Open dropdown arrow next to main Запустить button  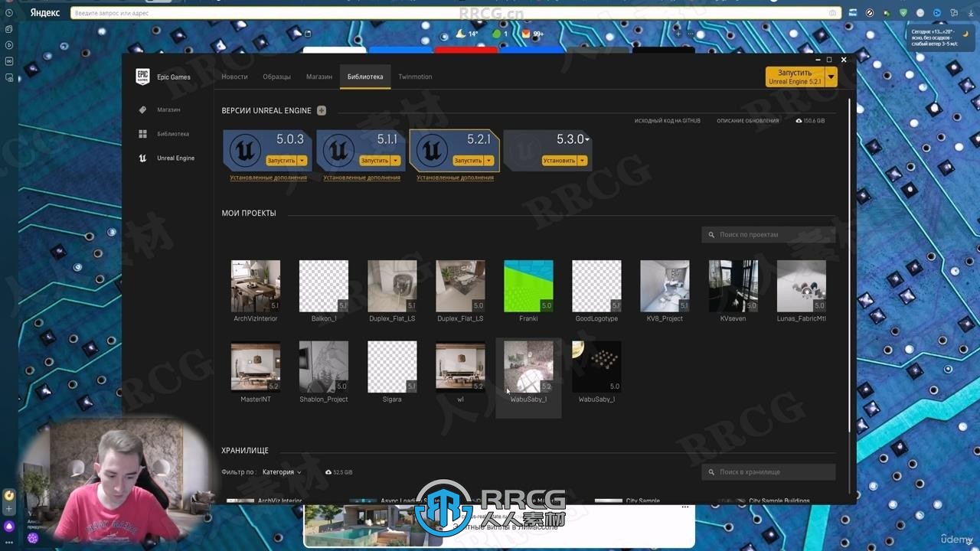pos(831,77)
